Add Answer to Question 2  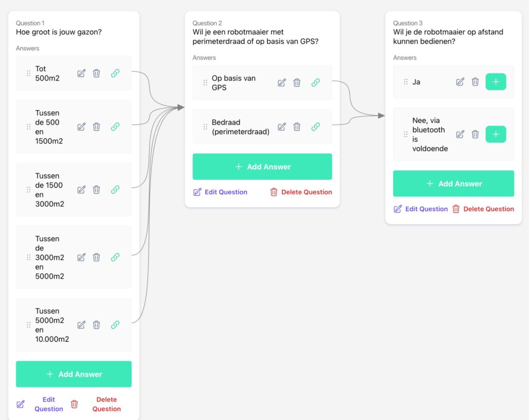coord(262,167)
